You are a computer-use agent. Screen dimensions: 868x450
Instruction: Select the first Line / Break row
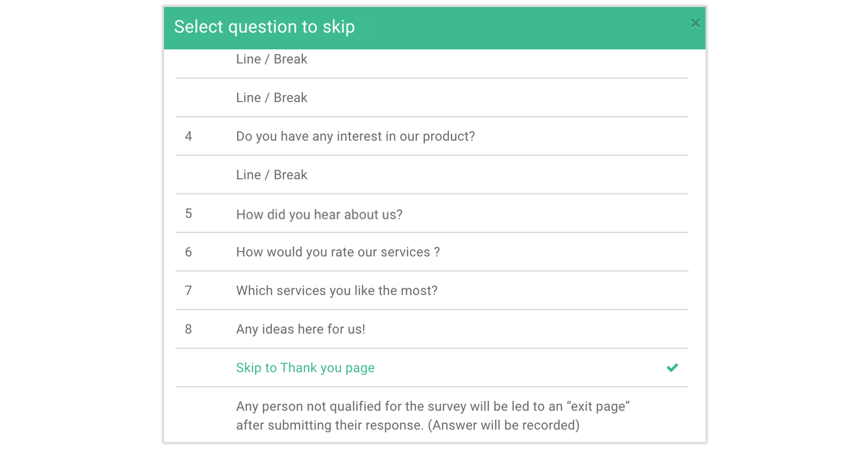(x=272, y=59)
